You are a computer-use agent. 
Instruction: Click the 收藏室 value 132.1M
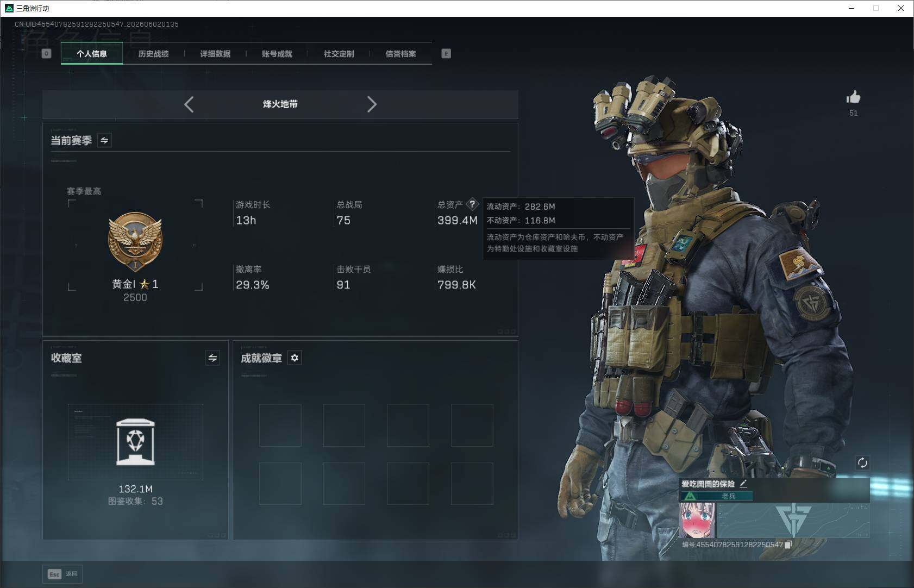tap(135, 489)
